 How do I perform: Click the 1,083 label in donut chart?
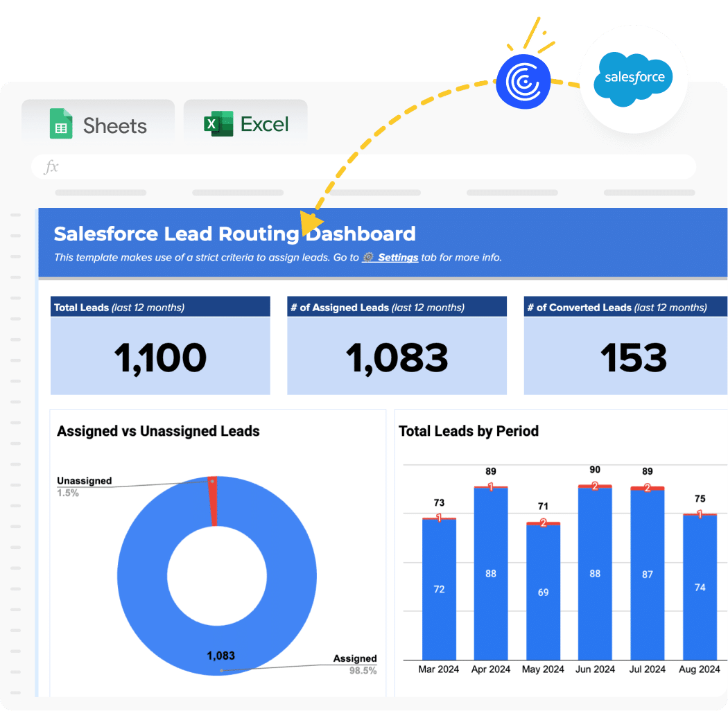pyautogui.click(x=220, y=656)
